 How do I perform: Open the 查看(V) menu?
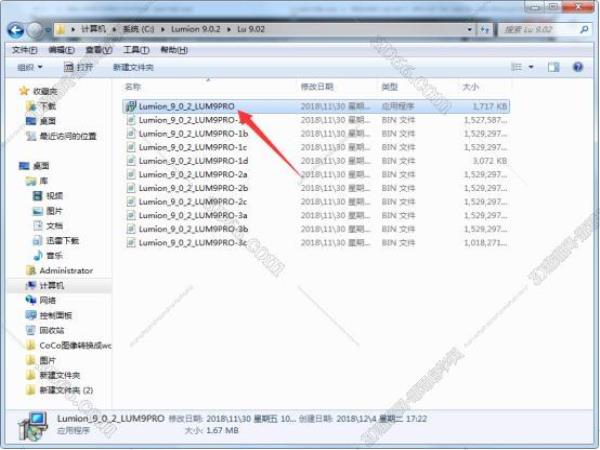(99, 50)
